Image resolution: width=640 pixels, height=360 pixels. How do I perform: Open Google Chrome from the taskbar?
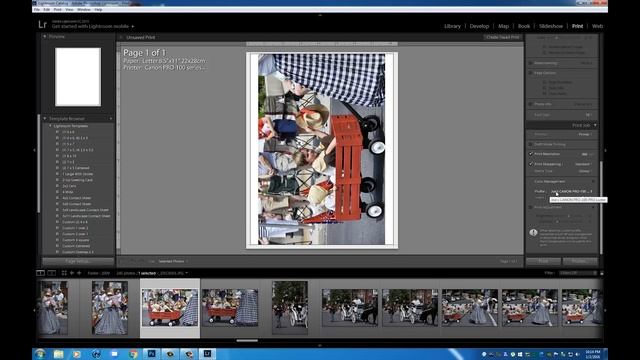tap(133, 354)
